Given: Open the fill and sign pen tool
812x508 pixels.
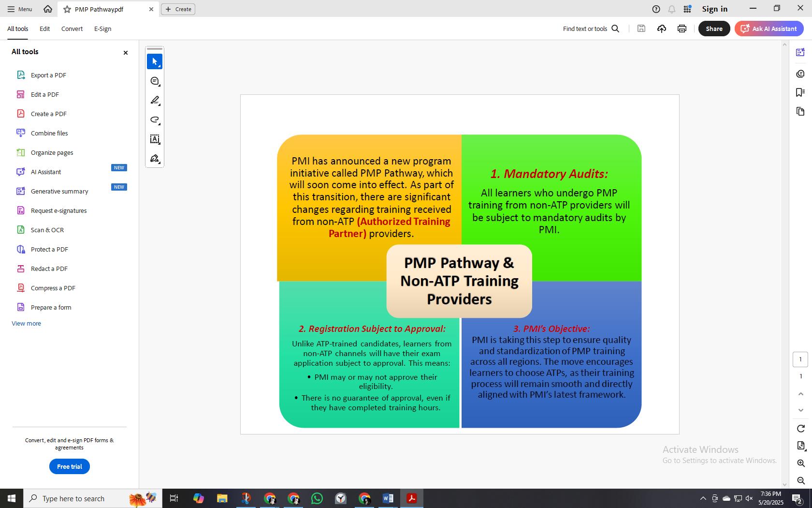Looking at the screenshot, I should pos(155,159).
